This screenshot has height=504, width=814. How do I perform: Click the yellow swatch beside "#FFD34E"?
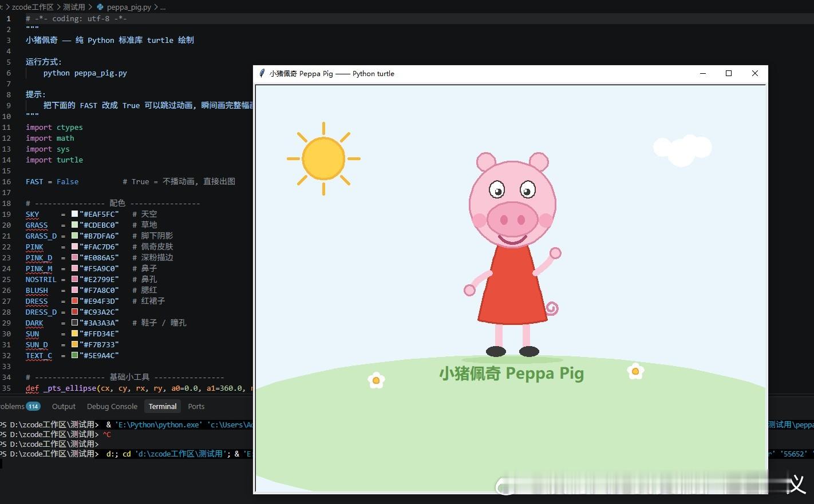tap(74, 334)
